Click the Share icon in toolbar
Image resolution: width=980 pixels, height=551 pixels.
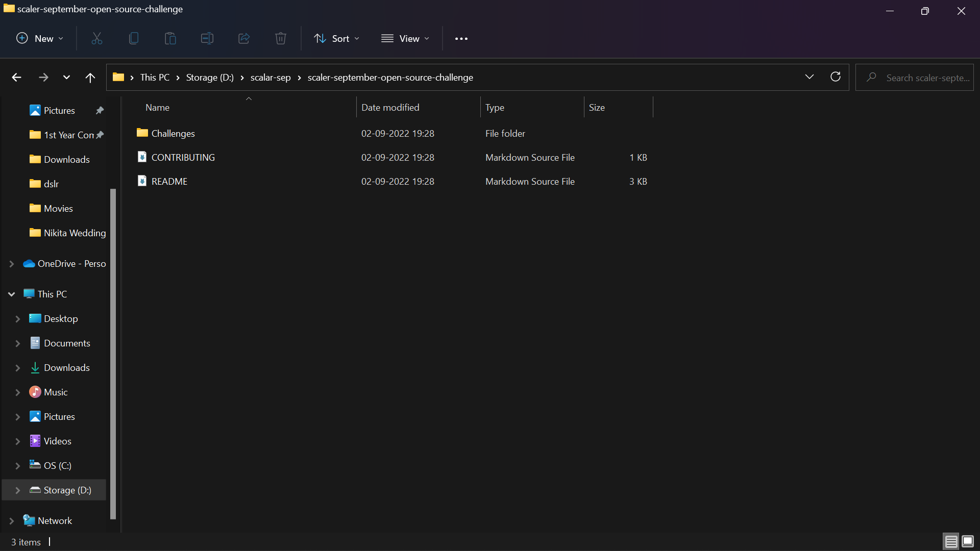click(244, 39)
